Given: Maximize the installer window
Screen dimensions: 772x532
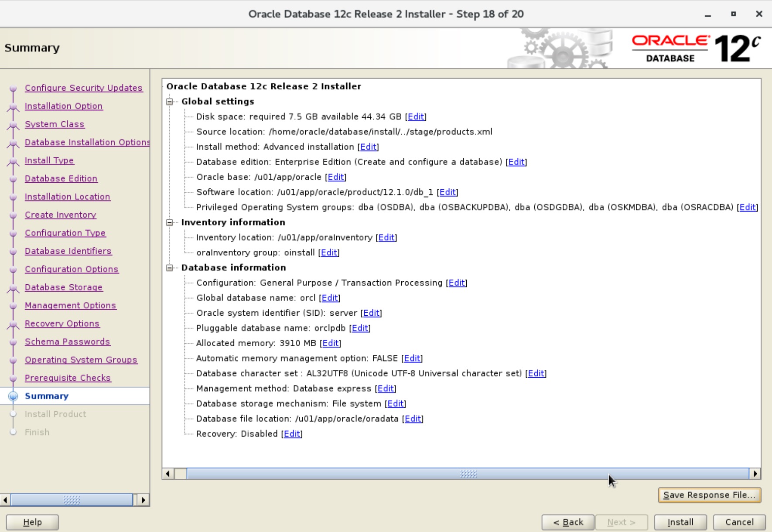Looking at the screenshot, I should [734, 14].
